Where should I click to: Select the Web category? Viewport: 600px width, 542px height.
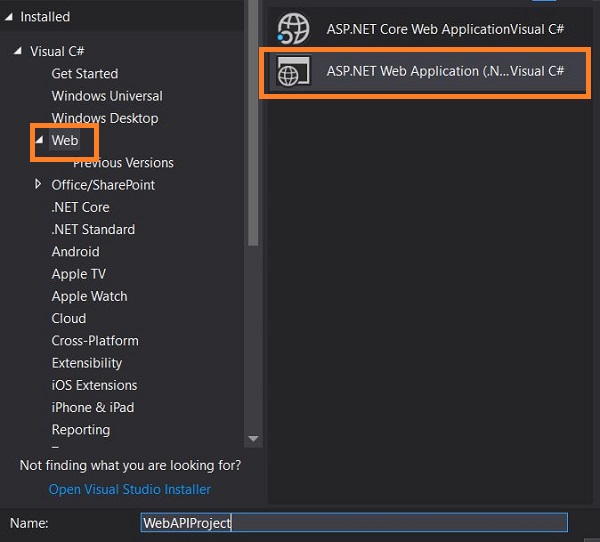(x=65, y=140)
